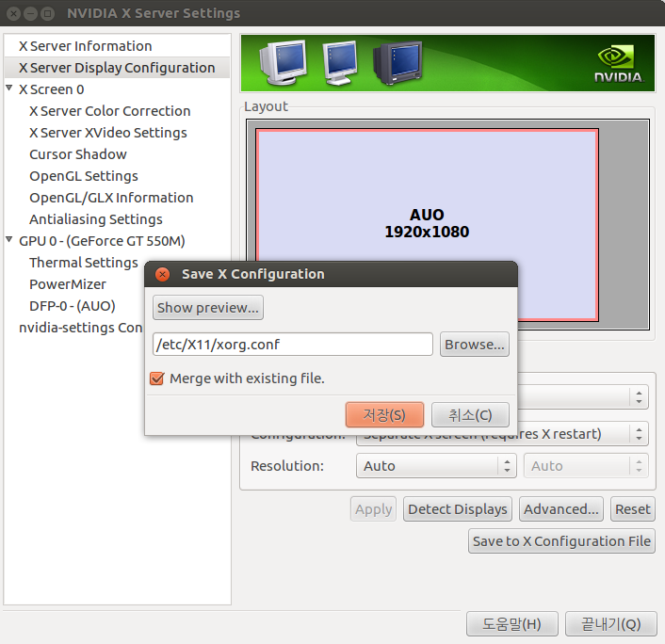
Task: Click the Reset button
Action: (633, 509)
